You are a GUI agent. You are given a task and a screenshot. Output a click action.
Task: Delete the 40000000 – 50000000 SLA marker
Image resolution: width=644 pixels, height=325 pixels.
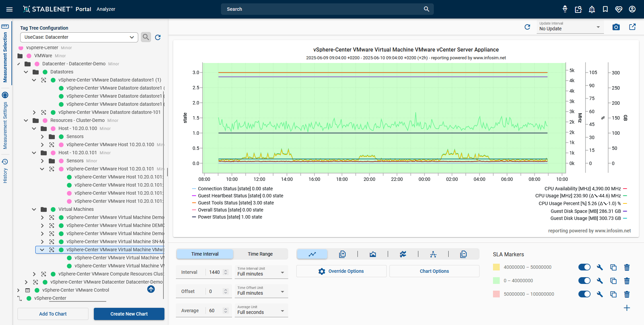click(x=627, y=267)
